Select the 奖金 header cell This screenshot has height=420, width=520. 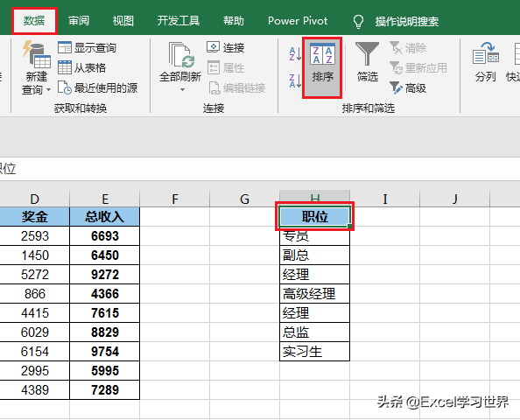point(35,217)
